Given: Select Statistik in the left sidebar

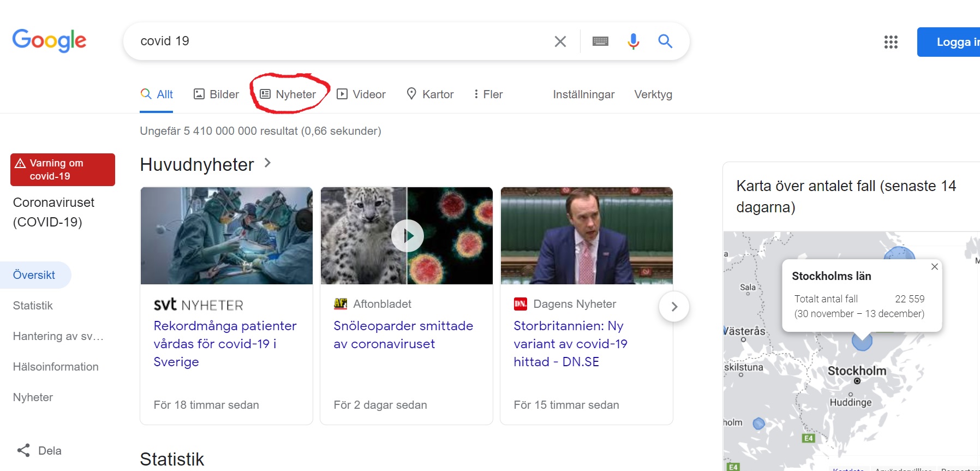Looking at the screenshot, I should point(33,306).
